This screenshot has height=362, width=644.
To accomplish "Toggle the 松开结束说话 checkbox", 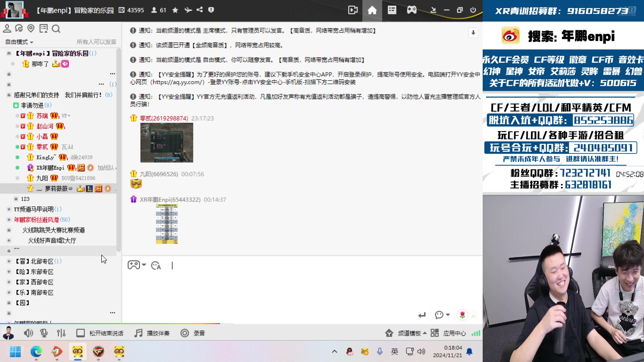I will [80, 333].
